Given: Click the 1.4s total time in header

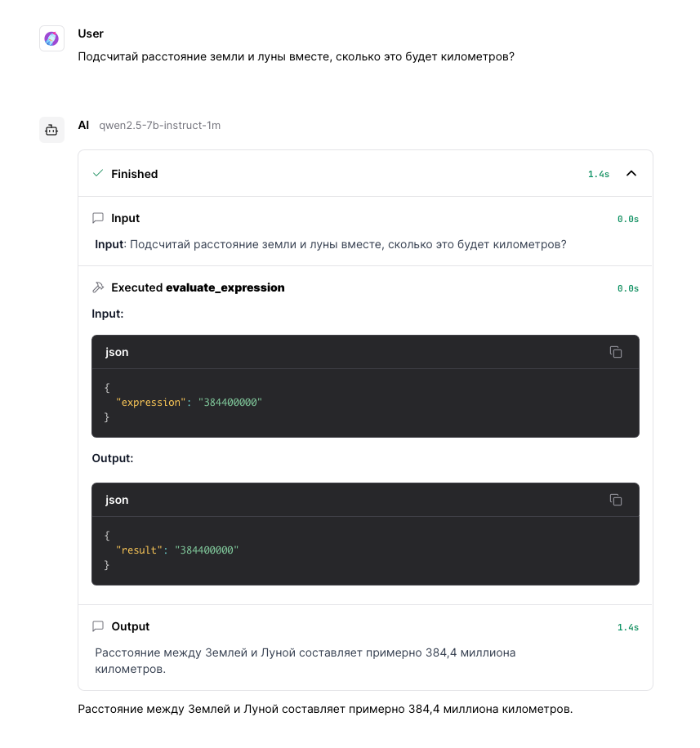Looking at the screenshot, I should pyautogui.click(x=599, y=175).
